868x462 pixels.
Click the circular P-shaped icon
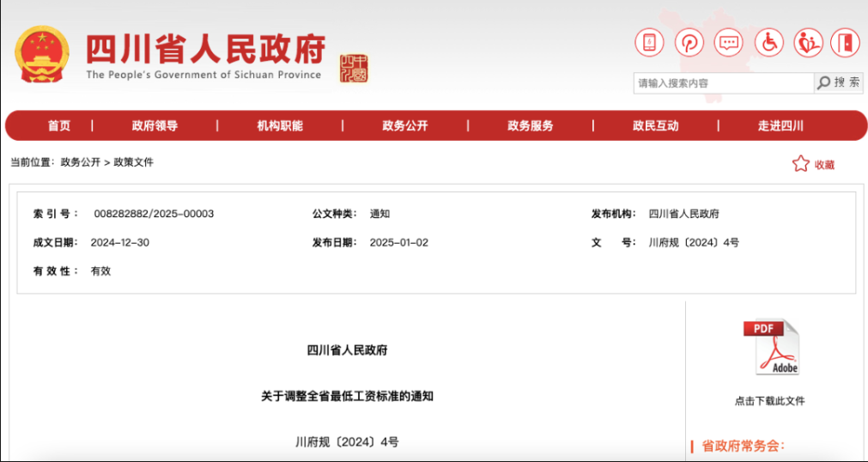click(689, 42)
